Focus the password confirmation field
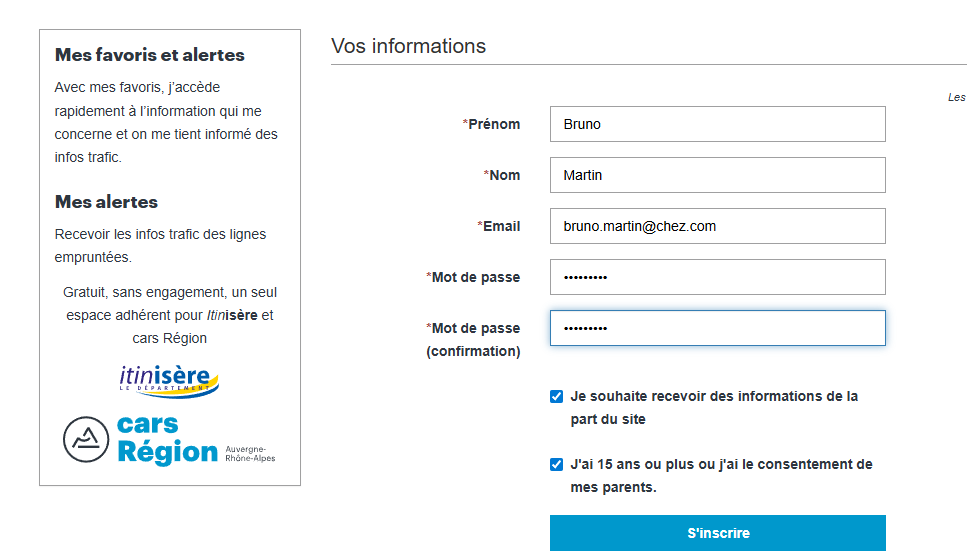This screenshot has width=967, height=555. click(717, 328)
